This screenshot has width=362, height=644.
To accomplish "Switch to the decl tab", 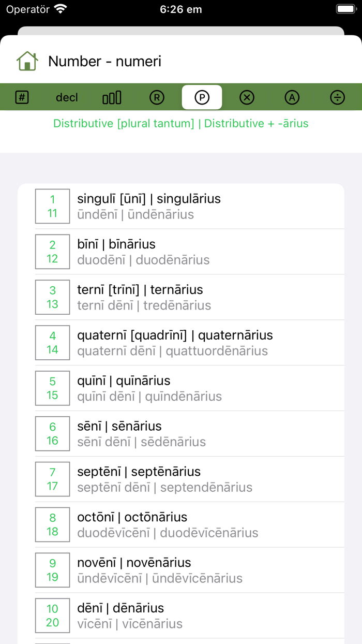I will click(x=66, y=97).
